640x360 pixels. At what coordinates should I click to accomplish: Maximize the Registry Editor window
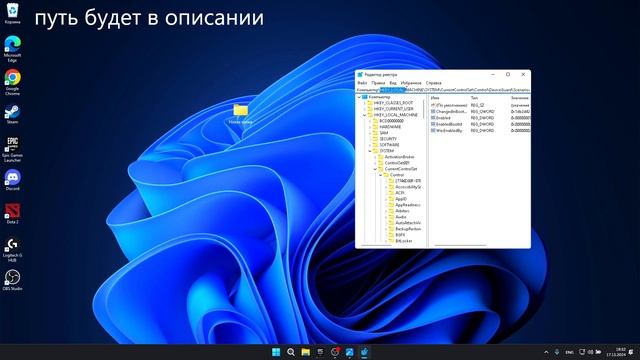tap(508, 75)
